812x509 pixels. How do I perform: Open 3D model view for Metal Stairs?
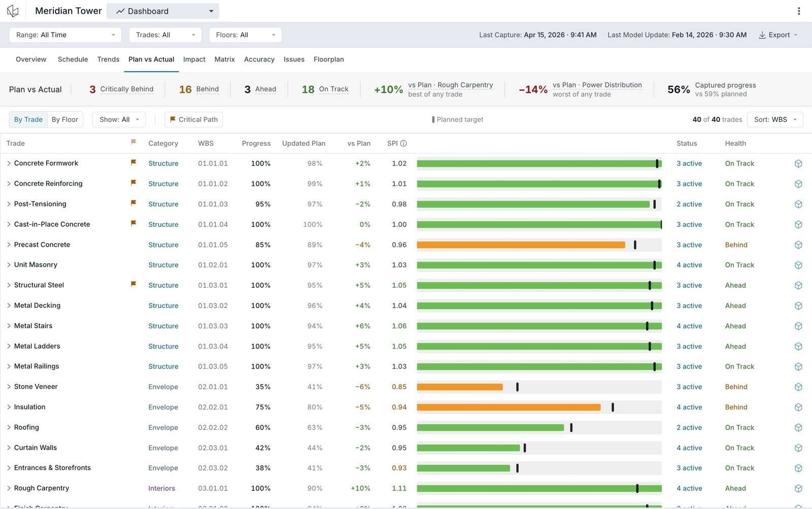click(x=798, y=326)
